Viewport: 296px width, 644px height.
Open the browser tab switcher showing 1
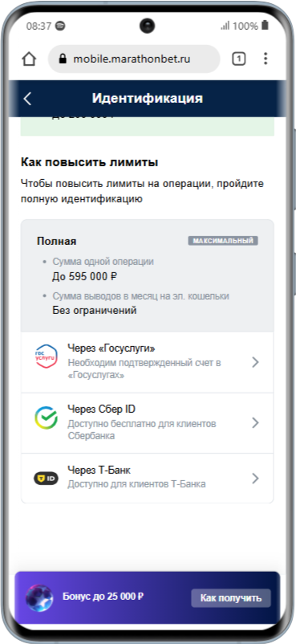click(x=238, y=59)
